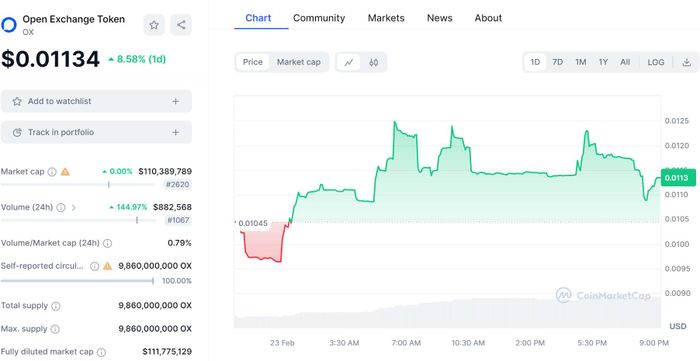This screenshot has height=361, width=700.
Task: Download chart data icon
Action: [x=687, y=62]
